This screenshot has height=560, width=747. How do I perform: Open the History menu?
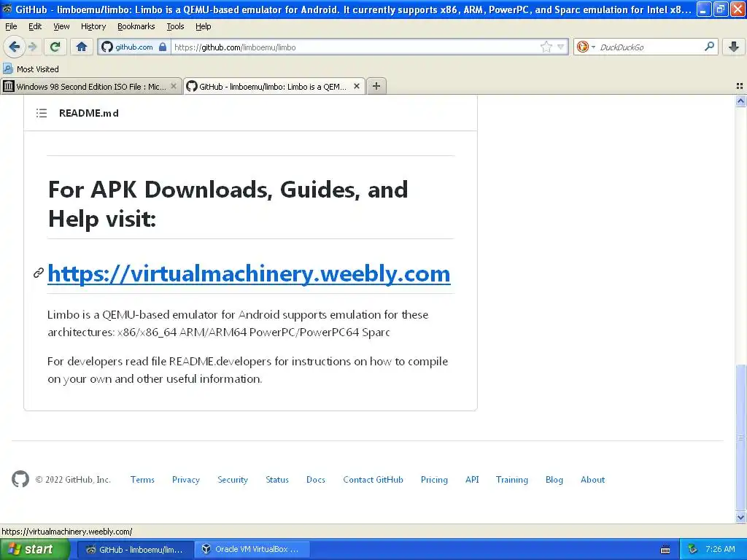tap(93, 26)
